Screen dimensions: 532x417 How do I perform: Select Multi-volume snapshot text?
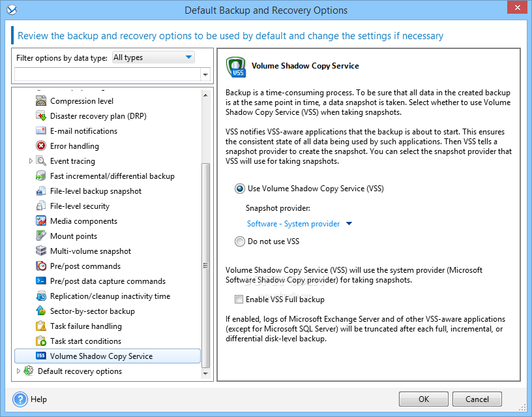pos(91,251)
